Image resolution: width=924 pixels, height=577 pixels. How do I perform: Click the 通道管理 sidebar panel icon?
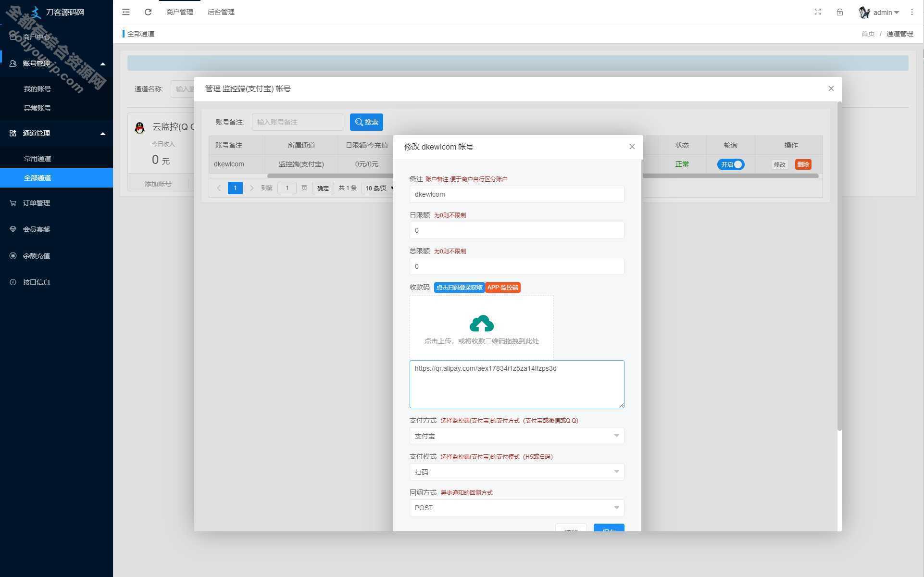(12, 132)
